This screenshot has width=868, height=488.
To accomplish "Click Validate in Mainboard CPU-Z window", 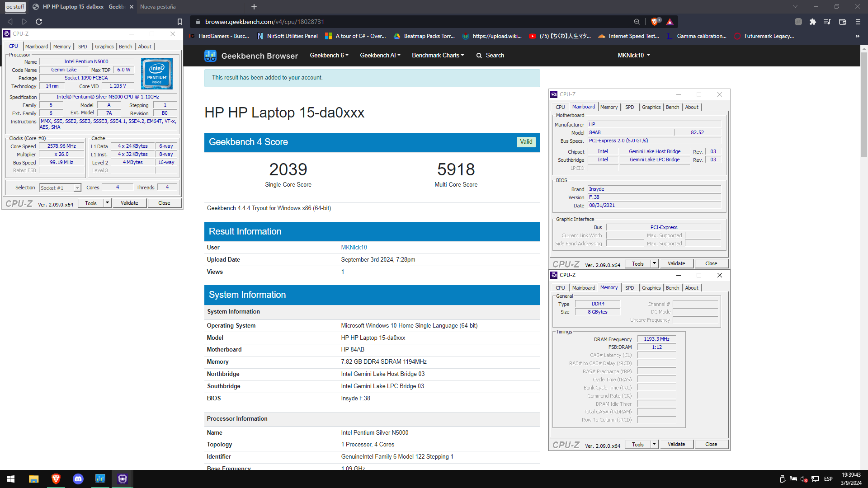I will (676, 263).
